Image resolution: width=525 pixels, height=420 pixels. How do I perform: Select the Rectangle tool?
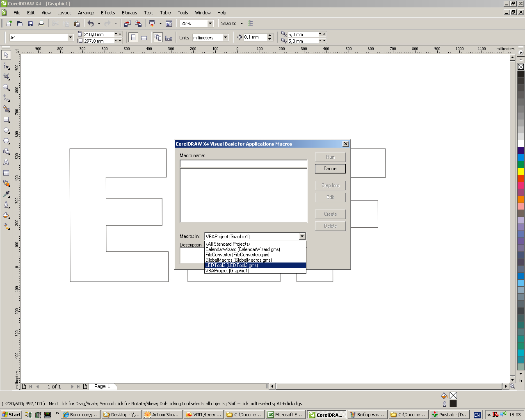pyautogui.click(x=6, y=119)
